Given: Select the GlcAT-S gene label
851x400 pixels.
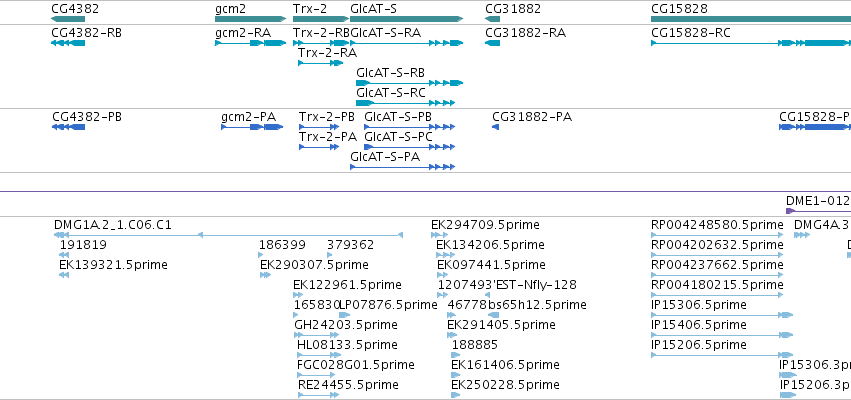Looking at the screenshot, I should (373, 9).
